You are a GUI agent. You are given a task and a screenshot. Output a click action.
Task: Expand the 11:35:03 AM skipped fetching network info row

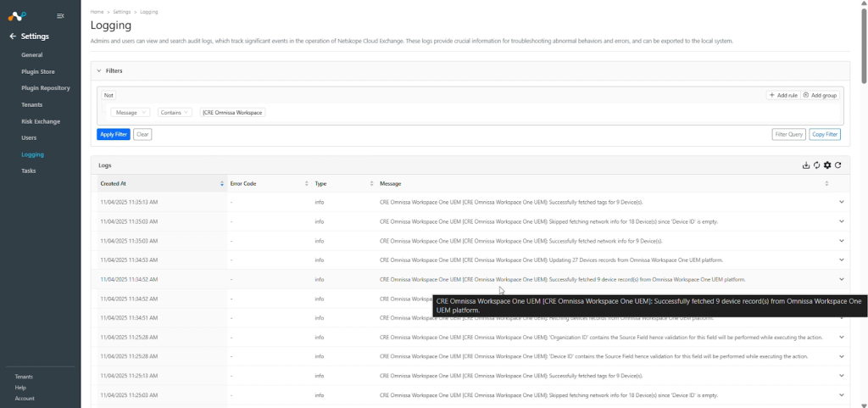click(x=842, y=221)
